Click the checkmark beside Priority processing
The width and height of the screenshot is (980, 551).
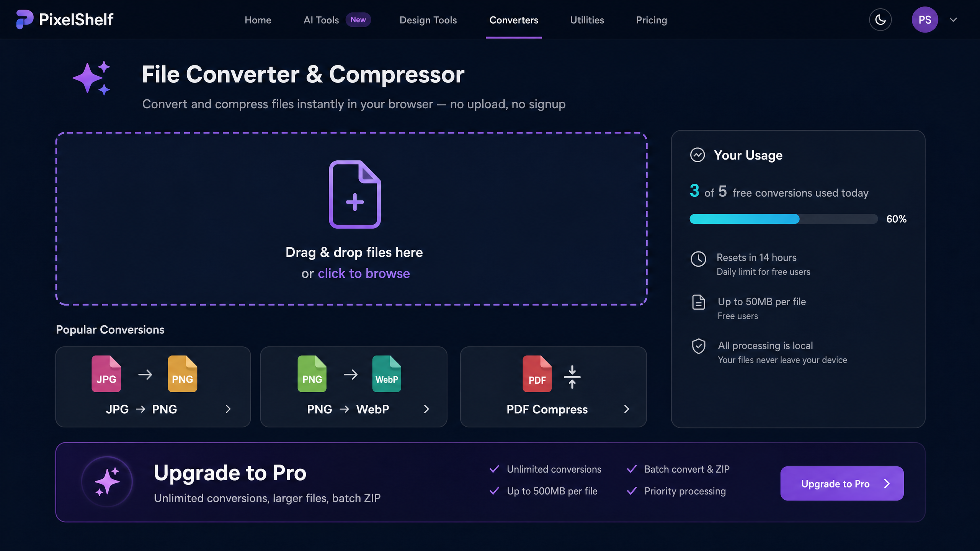point(632,491)
